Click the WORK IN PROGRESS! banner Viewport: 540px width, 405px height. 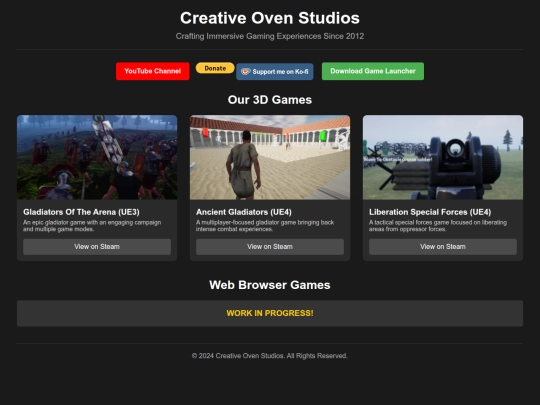click(270, 313)
